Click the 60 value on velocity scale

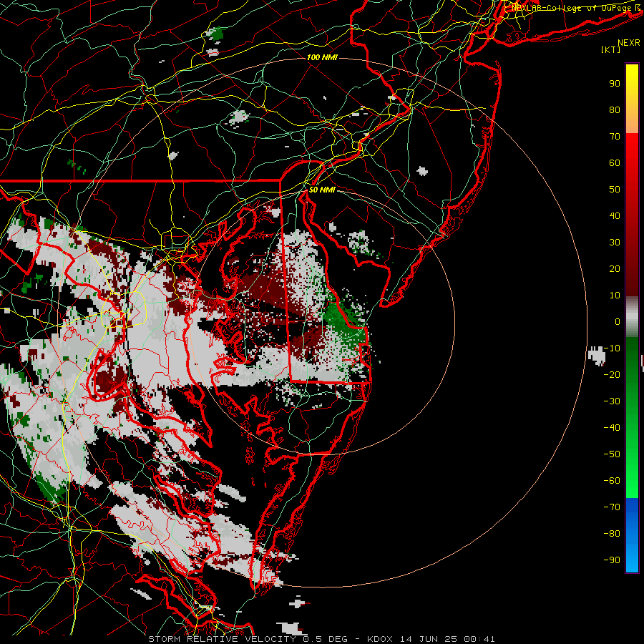click(x=615, y=162)
